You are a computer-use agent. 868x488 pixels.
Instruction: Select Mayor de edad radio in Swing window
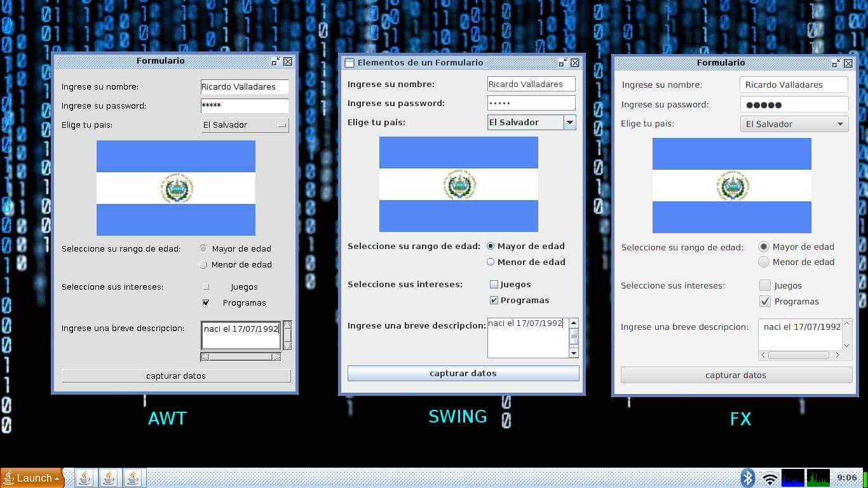(491, 246)
